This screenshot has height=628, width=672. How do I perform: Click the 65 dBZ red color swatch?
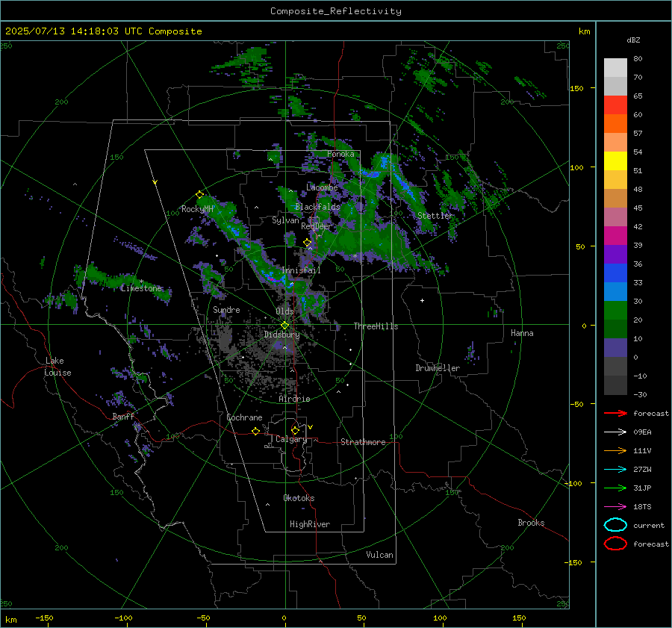(615, 105)
